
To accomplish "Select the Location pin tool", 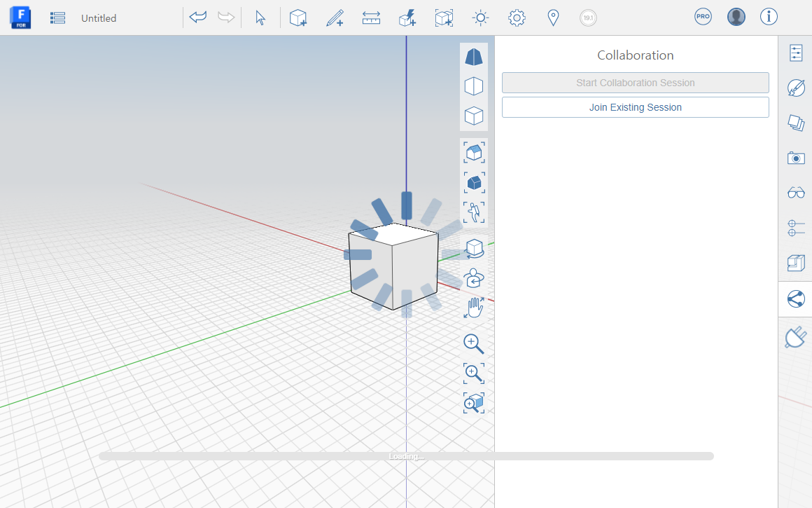I will (x=553, y=18).
